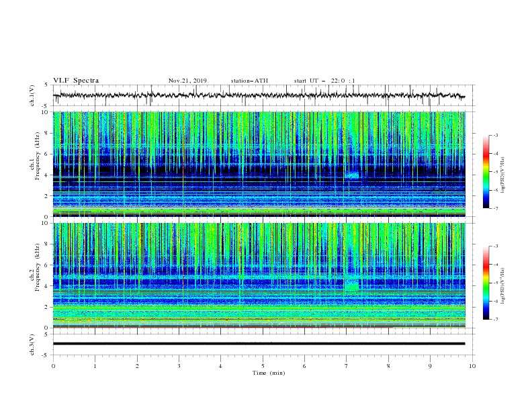Click time axis tick label "3"
The height and width of the screenshot is (411, 532).
(x=179, y=366)
